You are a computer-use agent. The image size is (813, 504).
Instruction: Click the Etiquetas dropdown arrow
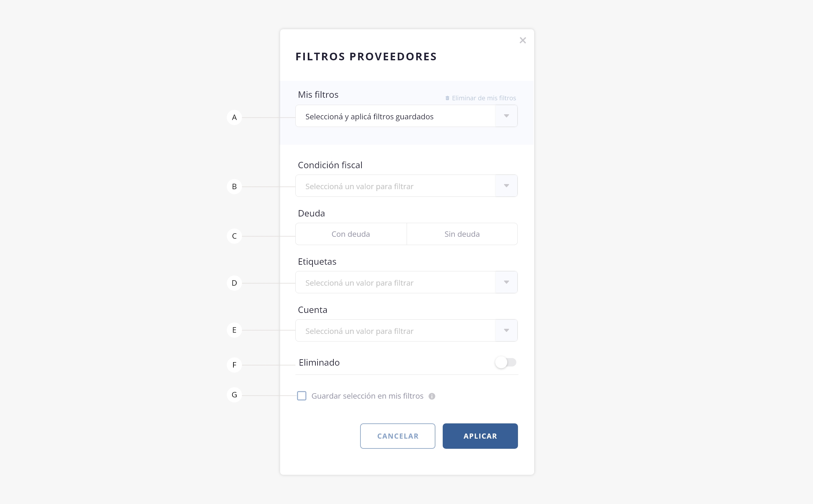coord(506,282)
